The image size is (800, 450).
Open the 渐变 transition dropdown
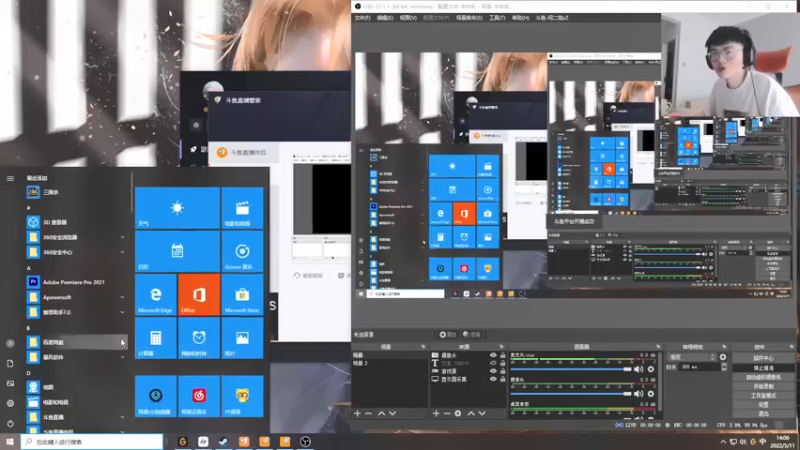pyautogui.click(x=691, y=357)
